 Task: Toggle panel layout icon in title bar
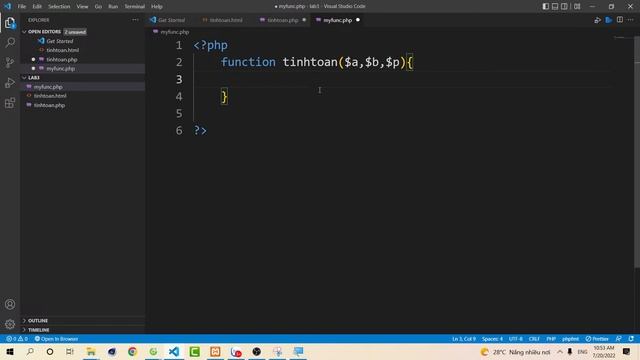tap(555, 6)
